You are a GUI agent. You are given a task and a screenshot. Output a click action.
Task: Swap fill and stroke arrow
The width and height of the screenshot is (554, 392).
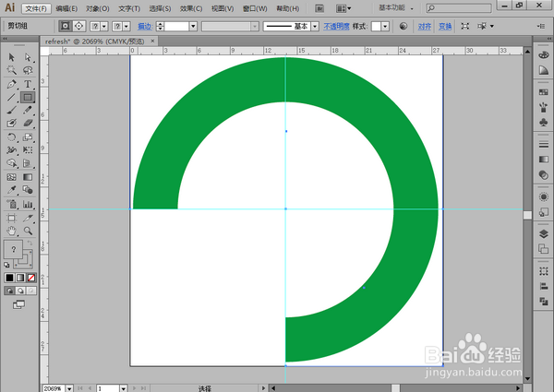[30, 244]
